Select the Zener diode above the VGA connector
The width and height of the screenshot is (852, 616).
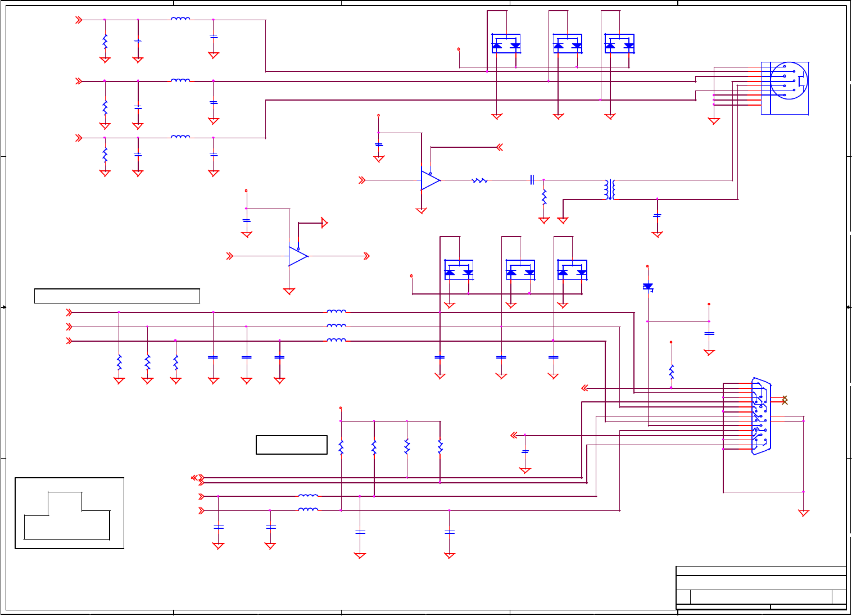648,287
